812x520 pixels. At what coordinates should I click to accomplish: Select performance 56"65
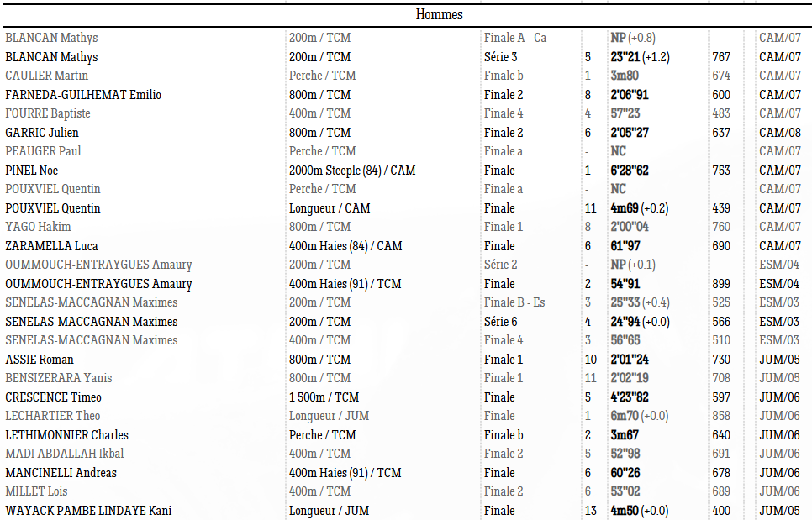coord(625,340)
